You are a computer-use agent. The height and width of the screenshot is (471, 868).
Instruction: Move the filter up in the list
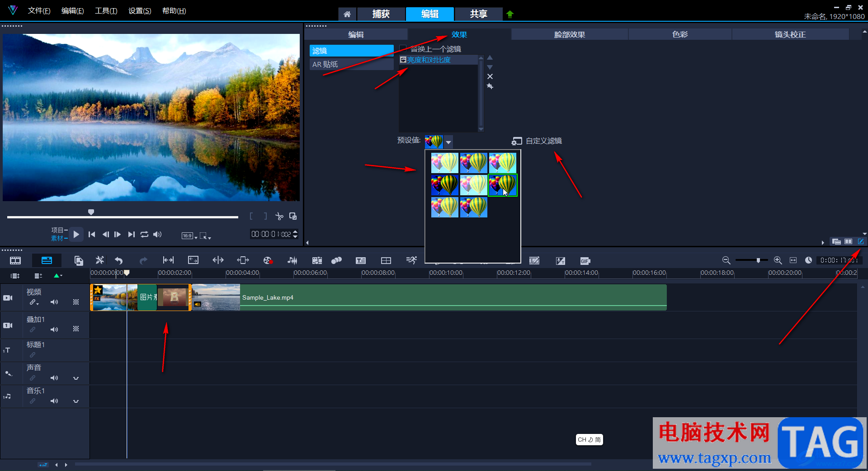(x=490, y=58)
